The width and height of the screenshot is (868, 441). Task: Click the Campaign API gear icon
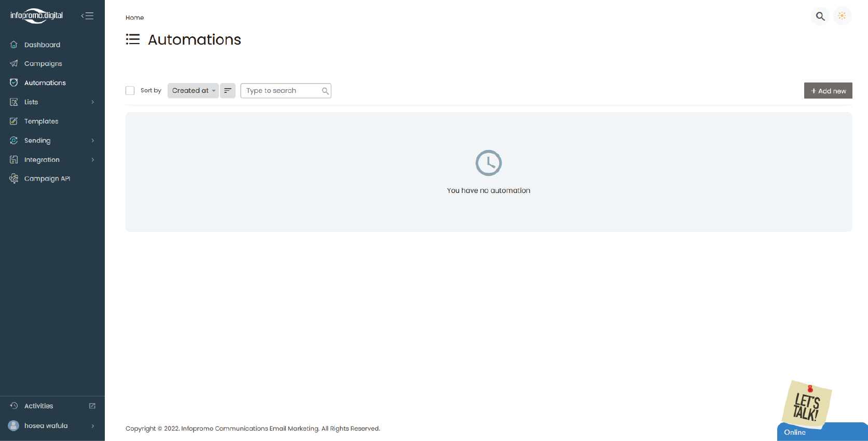click(x=14, y=178)
